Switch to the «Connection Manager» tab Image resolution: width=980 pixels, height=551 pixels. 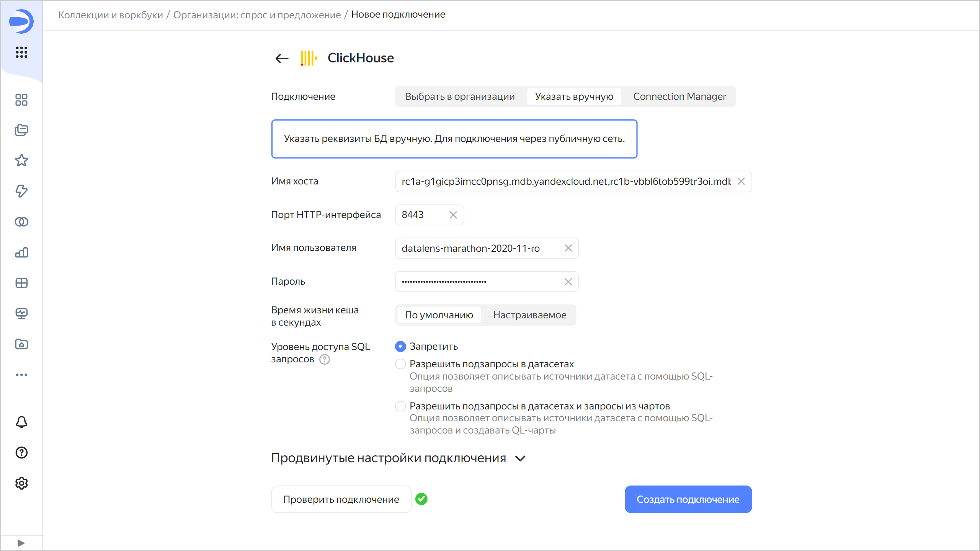[x=679, y=96]
